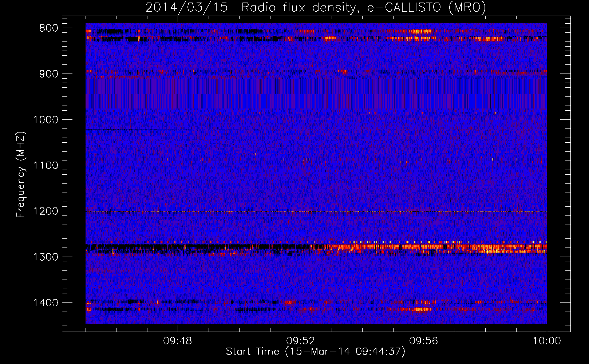Click the "Start Time (15-Mar-14 09:44:37)" label
This screenshot has width=589, height=364.
point(315,351)
